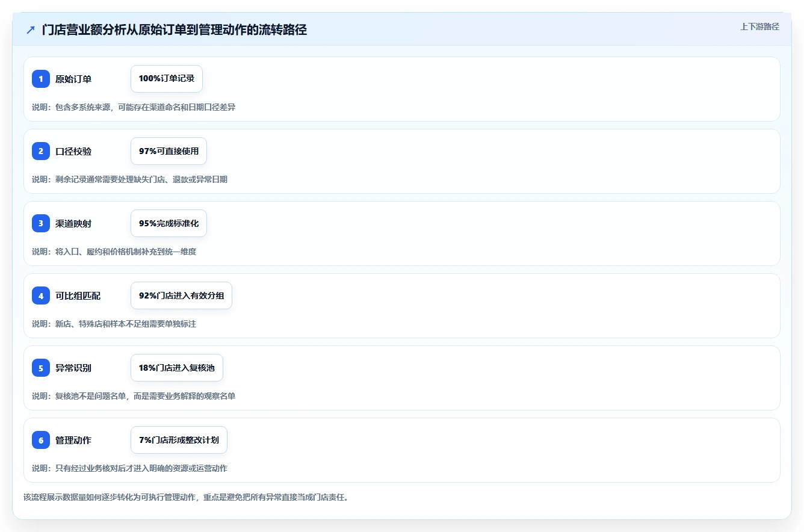Click the note 只有经过业务核对后才进入明确的资源或运营动作
The width and height of the screenshot is (804, 532).
pos(129,468)
